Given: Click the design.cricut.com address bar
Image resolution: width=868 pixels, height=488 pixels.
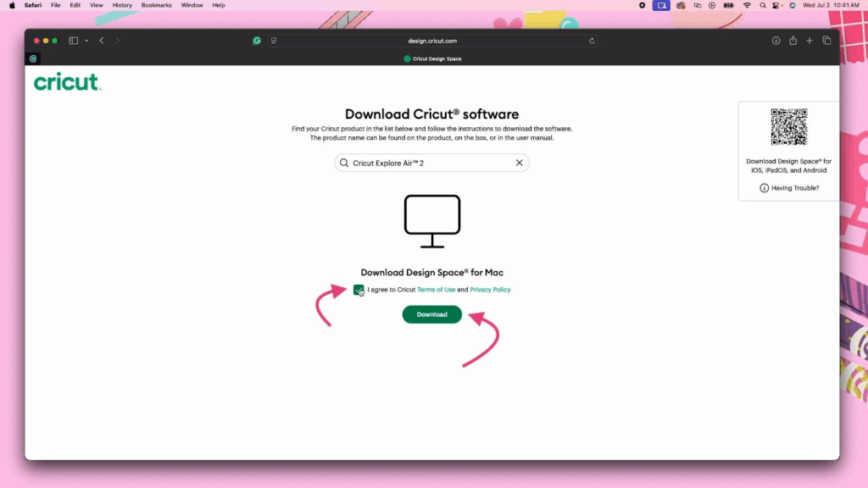Looking at the screenshot, I should 432,41.
